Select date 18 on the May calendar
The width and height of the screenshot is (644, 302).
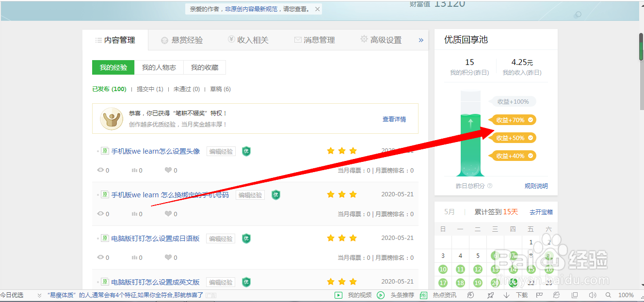(x=460, y=282)
